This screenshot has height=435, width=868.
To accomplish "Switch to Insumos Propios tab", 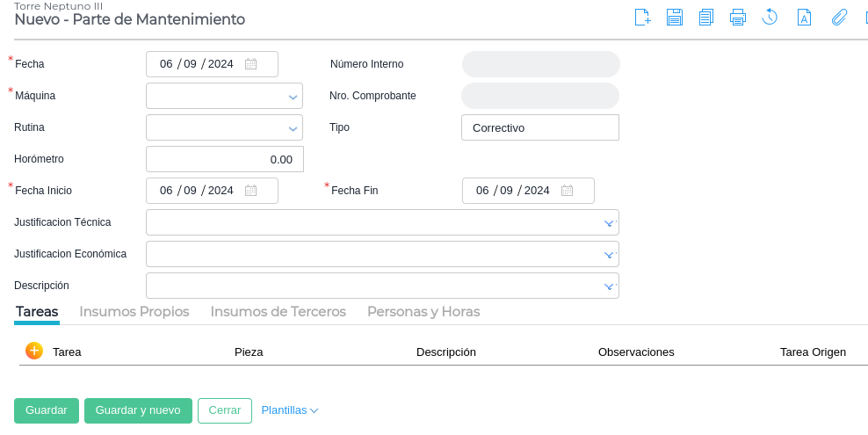I will point(134,312).
